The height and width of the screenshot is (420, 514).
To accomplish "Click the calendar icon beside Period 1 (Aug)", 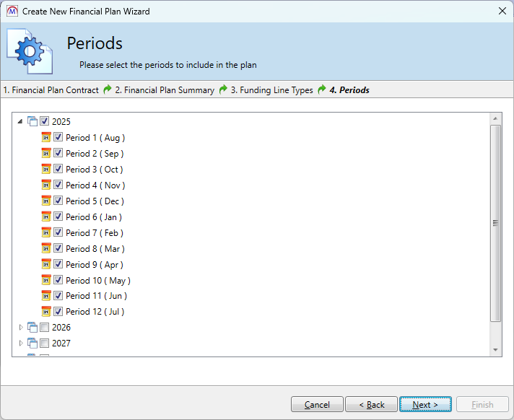I will pos(46,138).
